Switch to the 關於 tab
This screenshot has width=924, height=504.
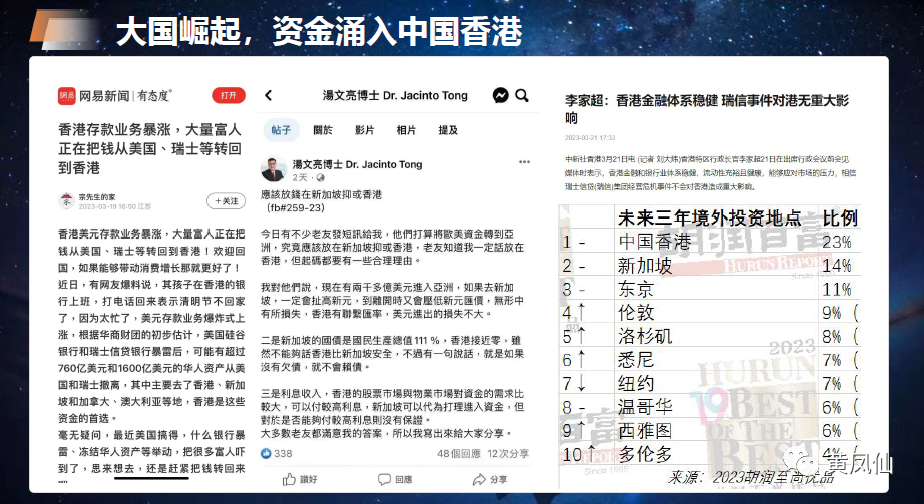click(x=323, y=130)
